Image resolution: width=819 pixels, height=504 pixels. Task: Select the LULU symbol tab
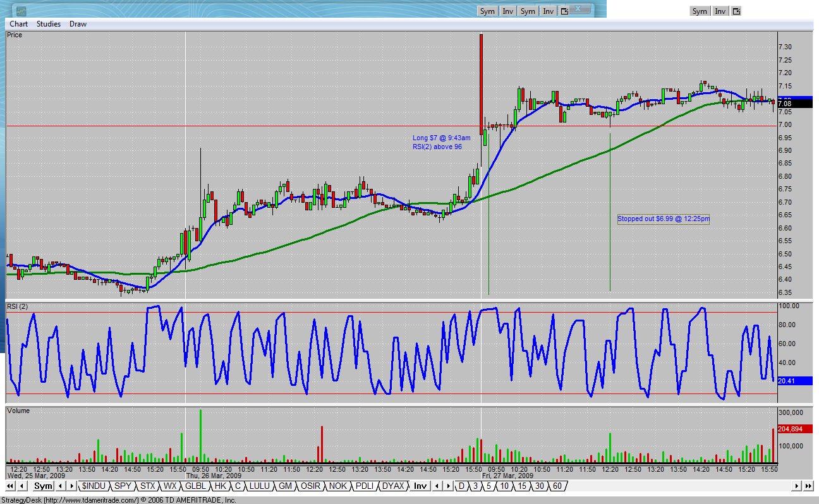tap(261, 486)
